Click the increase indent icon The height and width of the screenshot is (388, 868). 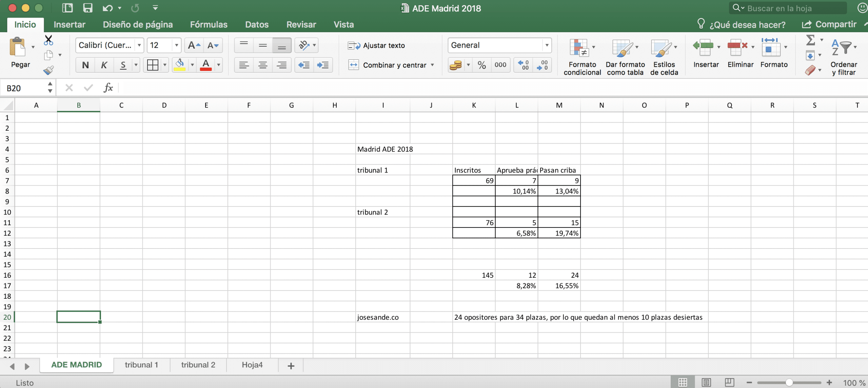[x=322, y=64]
